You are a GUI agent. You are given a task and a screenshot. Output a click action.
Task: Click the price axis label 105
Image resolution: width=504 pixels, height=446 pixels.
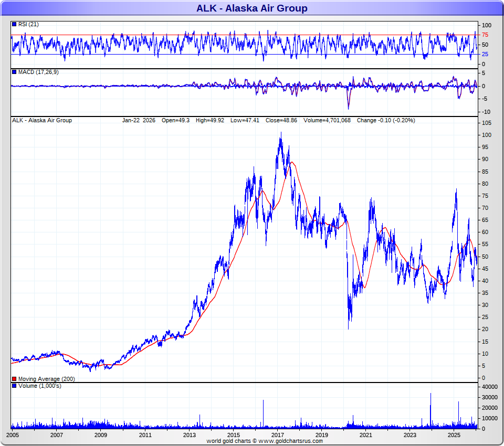pyautogui.click(x=487, y=123)
